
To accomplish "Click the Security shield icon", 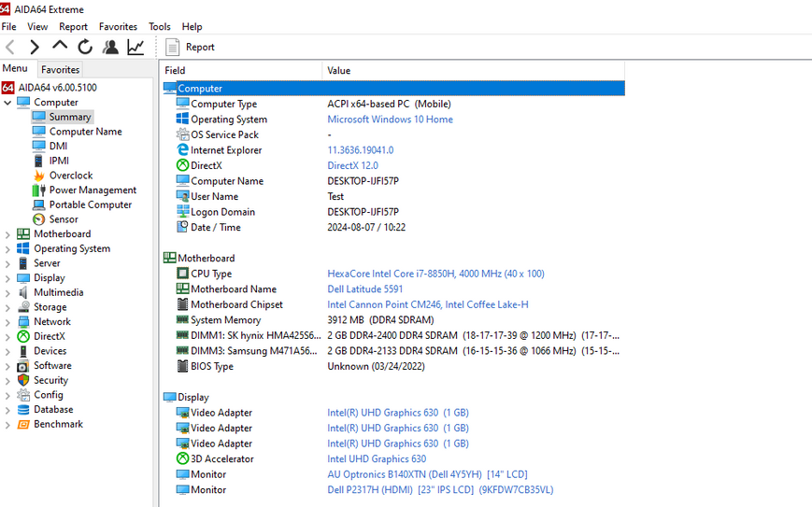I will coord(23,380).
